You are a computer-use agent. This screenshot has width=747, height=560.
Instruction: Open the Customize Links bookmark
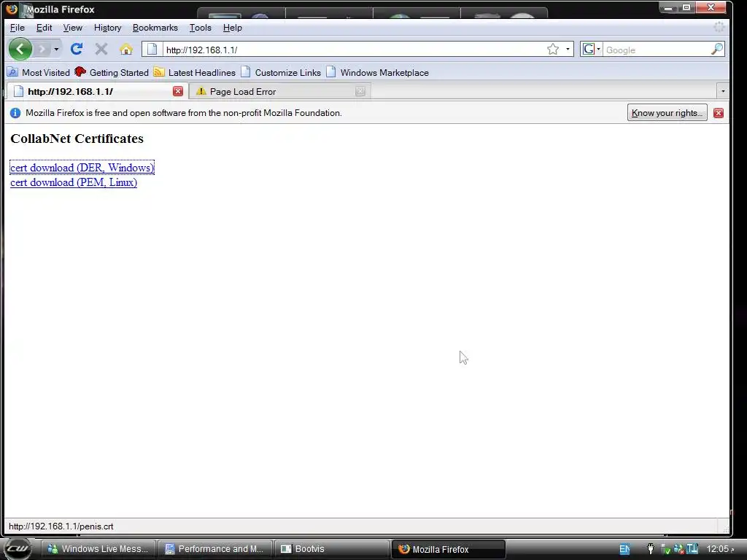(281, 72)
